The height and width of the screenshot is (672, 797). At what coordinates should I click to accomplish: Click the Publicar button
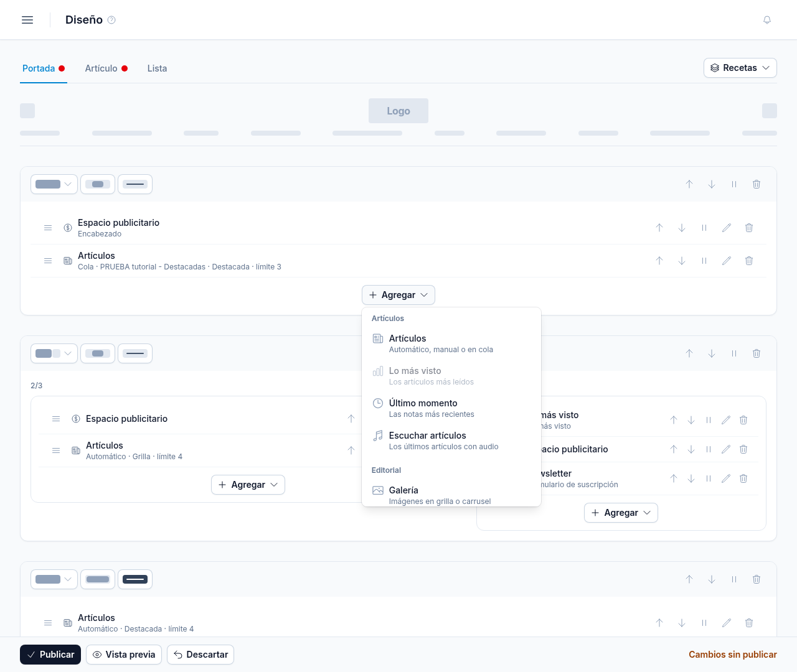tap(50, 655)
